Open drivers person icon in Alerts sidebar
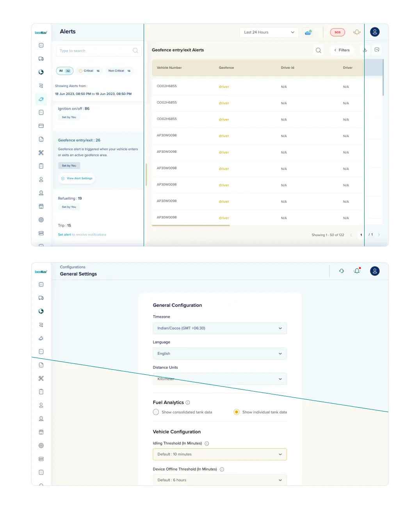420x517 pixels. point(41,180)
